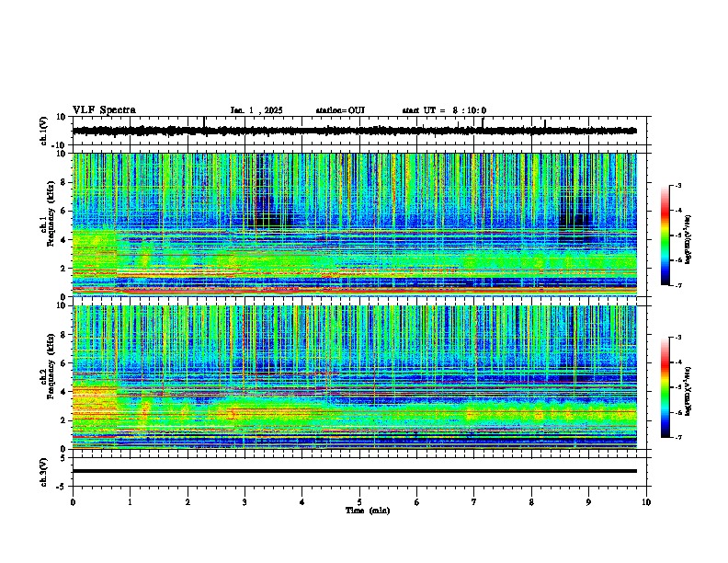Click the date label "Jan. 1, 2025"
Viewport: 728px width, 563px height.
click(256, 110)
